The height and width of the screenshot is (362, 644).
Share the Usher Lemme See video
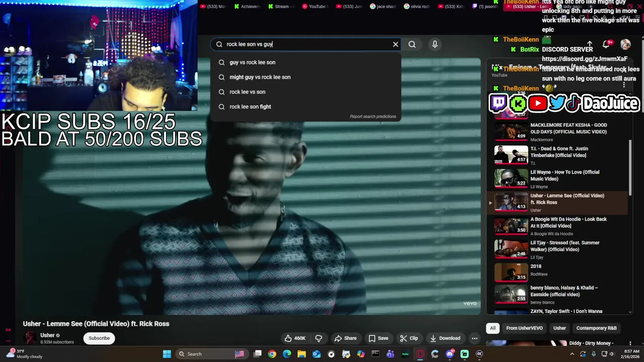tap(346, 338)
